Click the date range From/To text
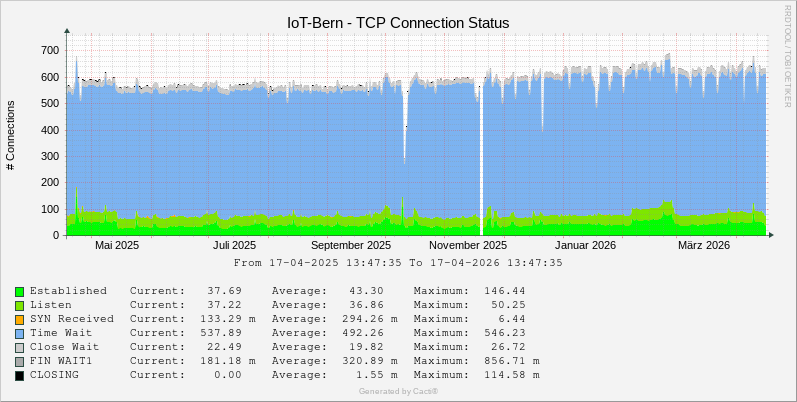797x402 pixels. click(398, 263)
